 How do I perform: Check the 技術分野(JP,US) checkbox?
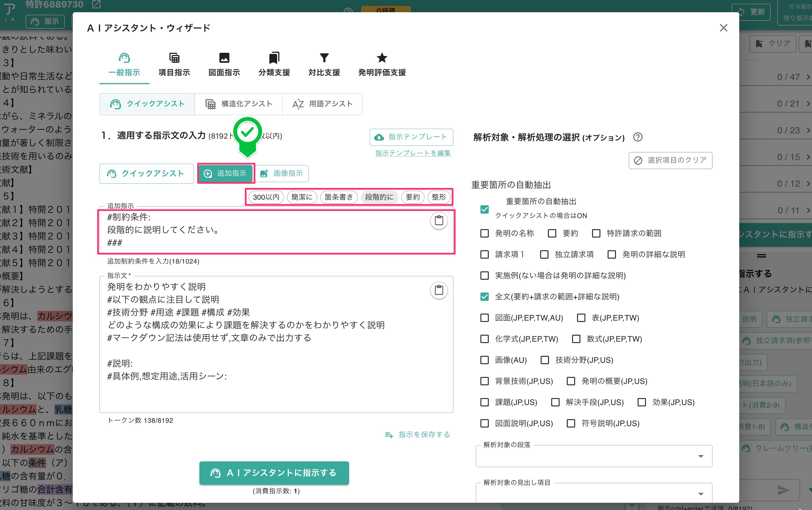tap(545, 360)
